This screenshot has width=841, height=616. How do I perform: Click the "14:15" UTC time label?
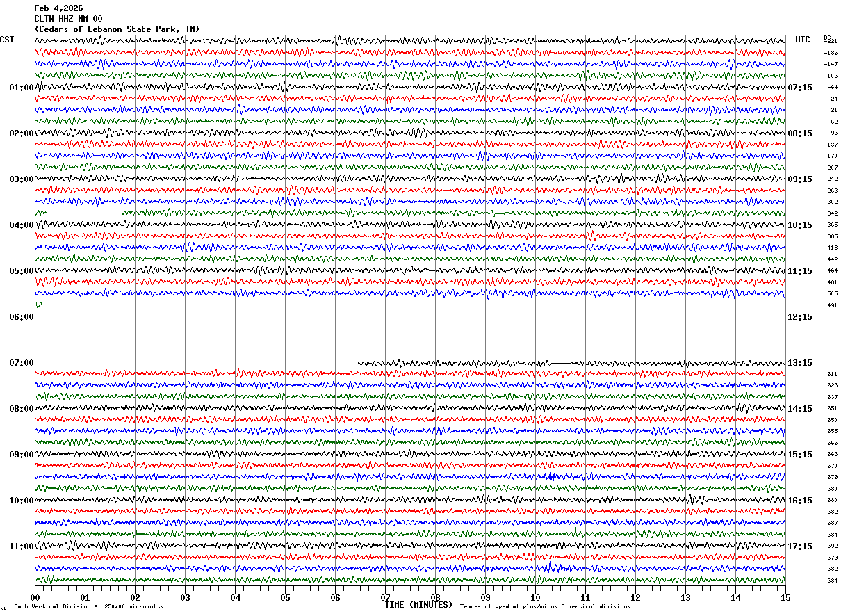[800, 409]
